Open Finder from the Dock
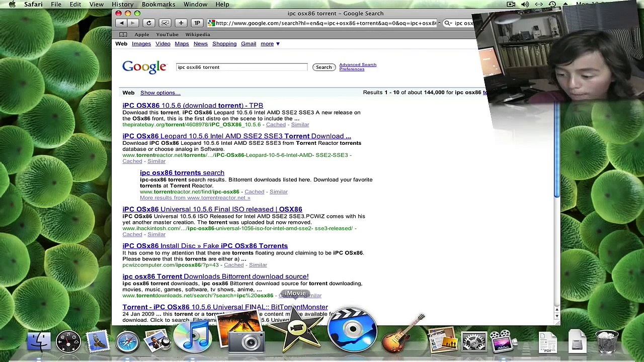 pyautogui.click(x=39, y=341)
